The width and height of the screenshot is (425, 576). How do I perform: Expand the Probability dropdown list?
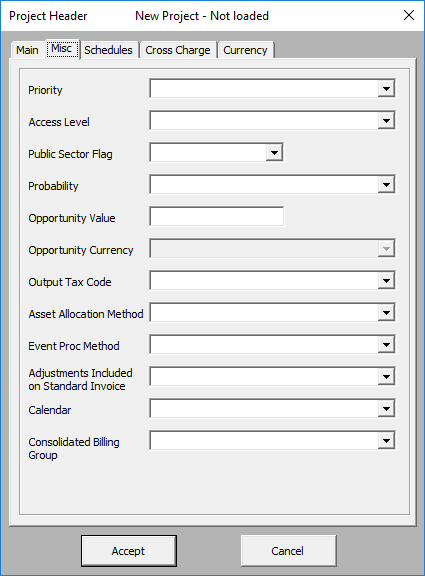(x=386, y=184)
